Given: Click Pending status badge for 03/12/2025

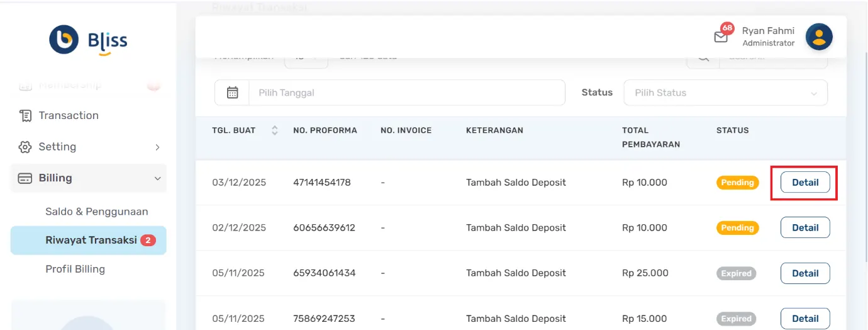Looking at the screenshot, I should pyautogui.click(x=738, y=183).
